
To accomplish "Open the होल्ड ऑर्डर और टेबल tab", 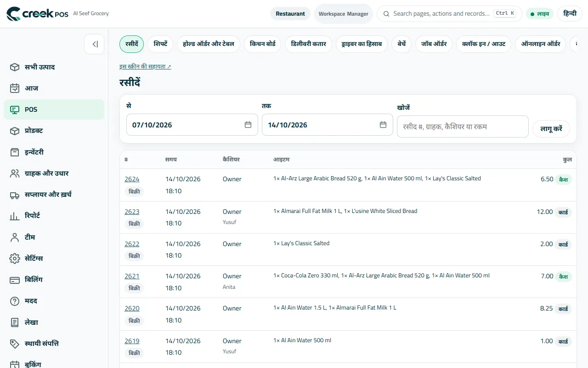I will coord(209,44).
